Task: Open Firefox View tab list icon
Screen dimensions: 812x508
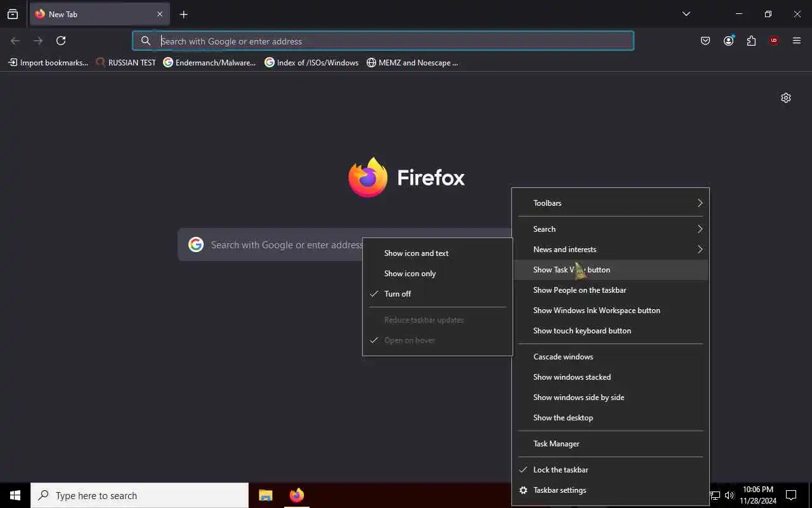Action: pos(13,14)
